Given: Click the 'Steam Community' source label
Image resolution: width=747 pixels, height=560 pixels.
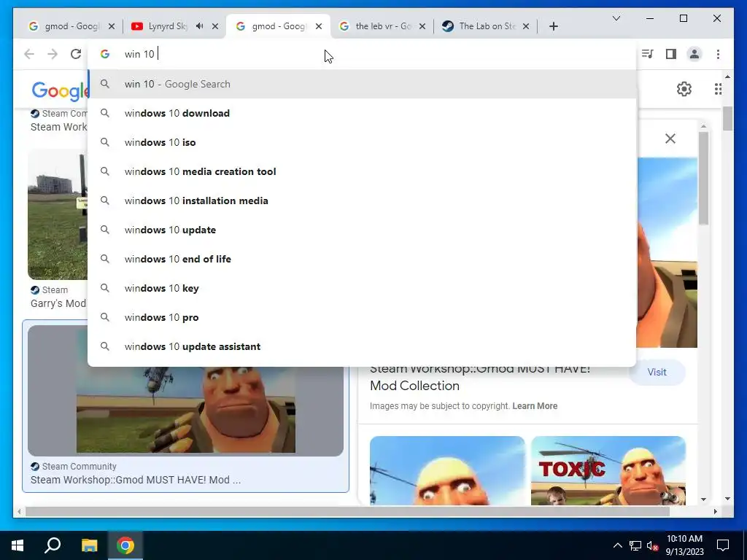Looking at the screenshot, I should (79, 466).
